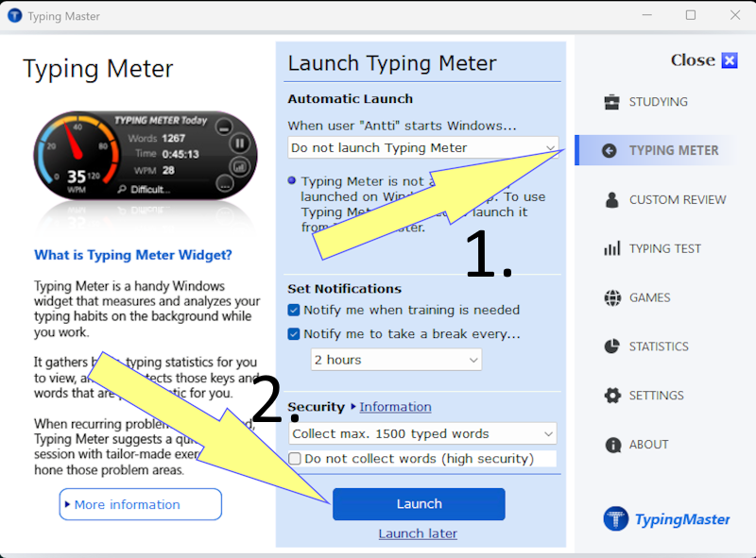Click the Settings gear icon
The width and height of the screenshot is (756, 558).
pyautogui.click(x=612, y=396)
